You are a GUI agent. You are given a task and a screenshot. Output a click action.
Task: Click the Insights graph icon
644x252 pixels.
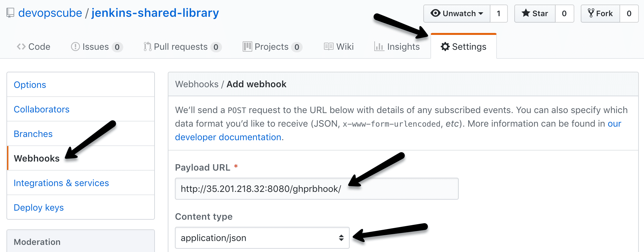click(x=379, y=47)
